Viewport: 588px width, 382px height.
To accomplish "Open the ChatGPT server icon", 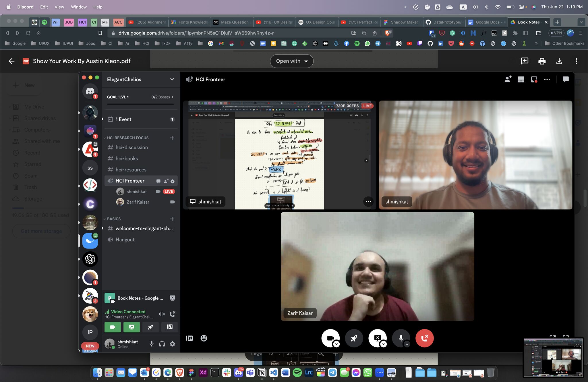I will pos(90,259).
